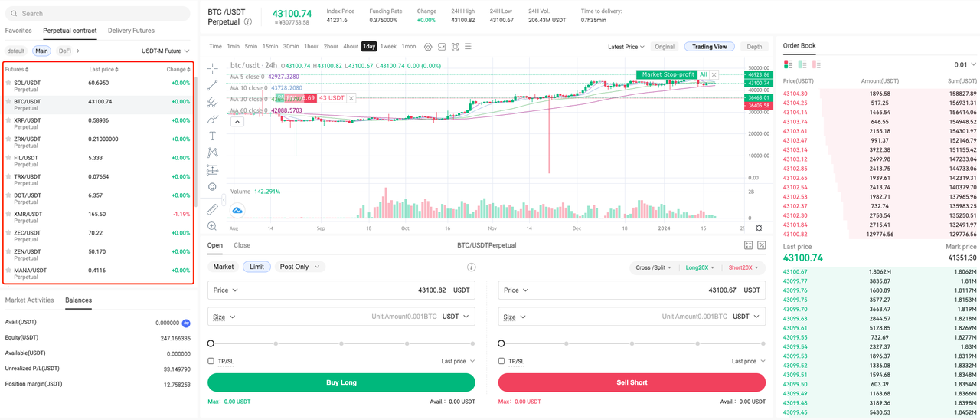The height and width of the screenshot is (420, 980).
Task: Expand the USDT-M Future dropdown
Action: pos(165,51)
